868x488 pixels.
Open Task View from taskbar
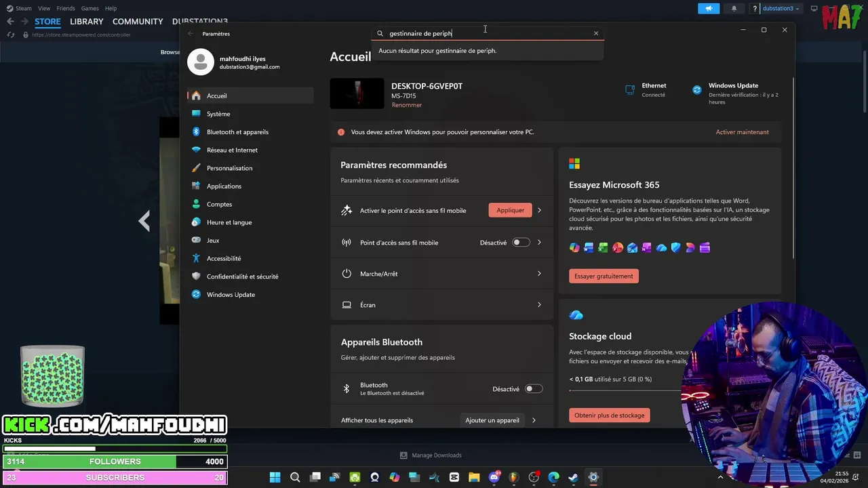pyautogui.click(x=315, y=477)
